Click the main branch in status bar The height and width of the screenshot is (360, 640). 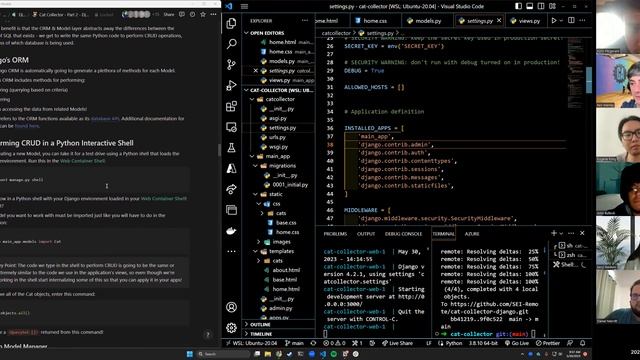pyautogui.click(x=294, y=343)
